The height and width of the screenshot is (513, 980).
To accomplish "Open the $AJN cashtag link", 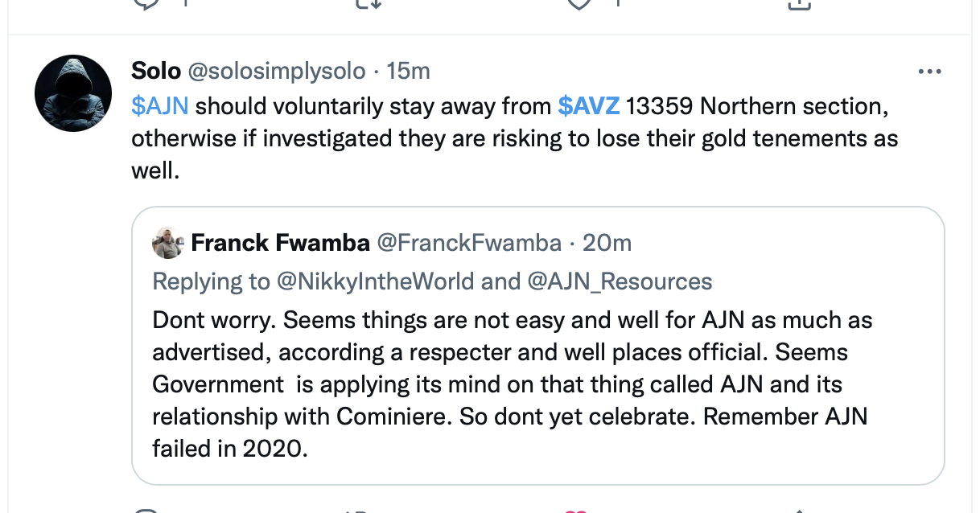I will coord(159,105).
